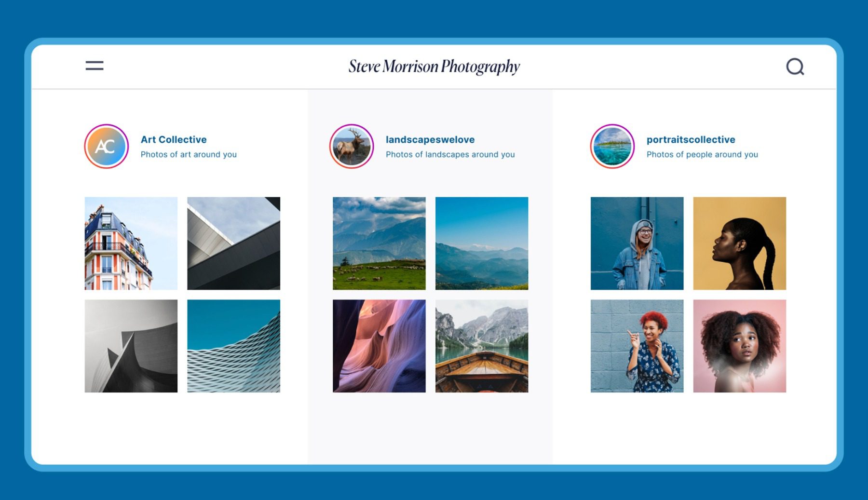Open the blue hazy mountain ridges photo
868x500 pixels.
tap(482, 243)
